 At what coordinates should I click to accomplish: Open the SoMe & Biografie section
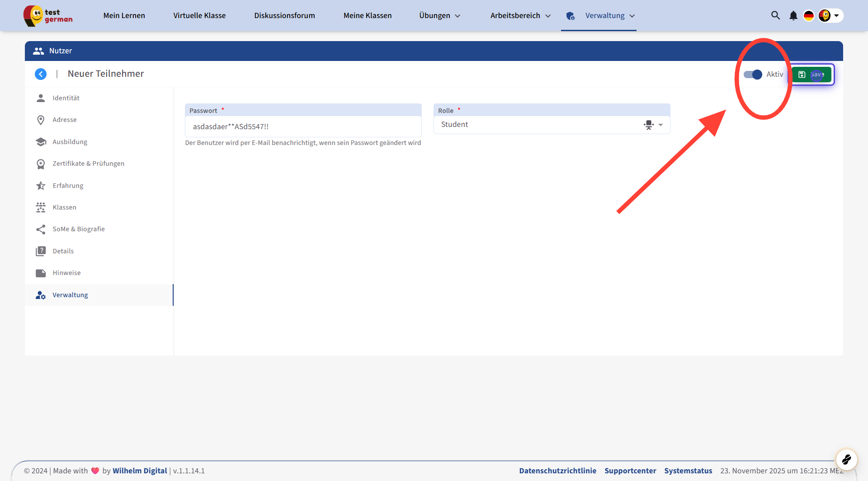[78, 229]
